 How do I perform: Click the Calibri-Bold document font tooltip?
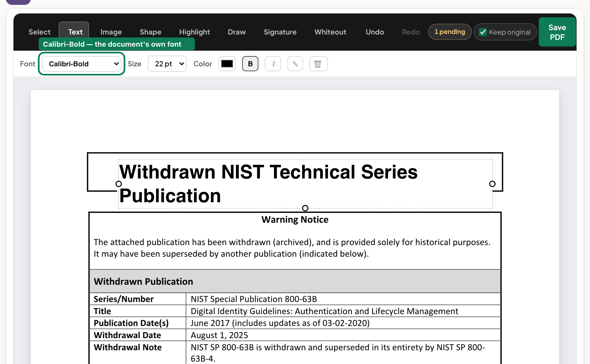[116, 44]
